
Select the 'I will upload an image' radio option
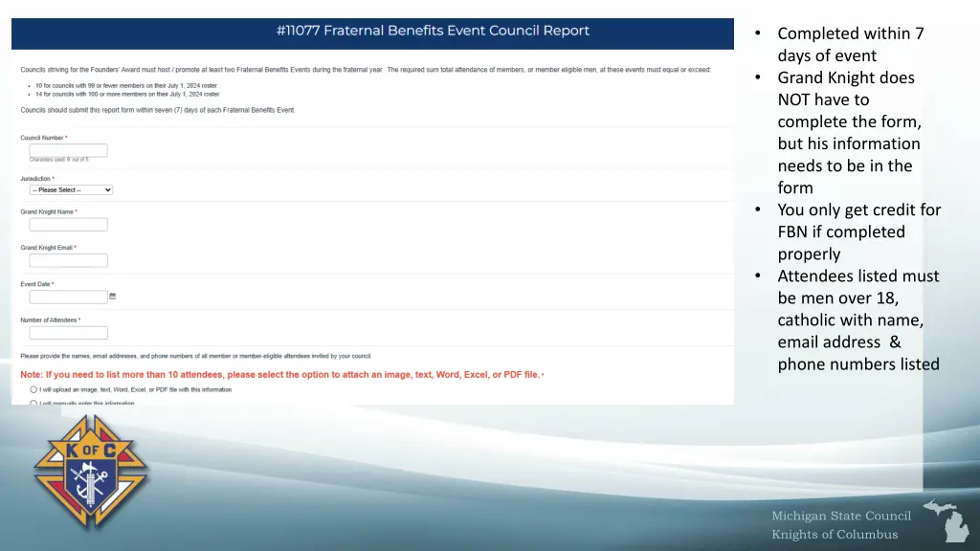[x=33, y=390]
